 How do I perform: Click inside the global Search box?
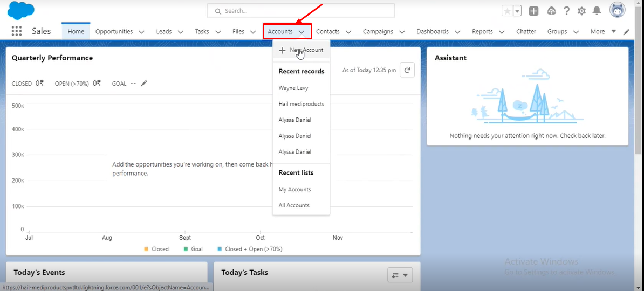(x=300, y=11)
